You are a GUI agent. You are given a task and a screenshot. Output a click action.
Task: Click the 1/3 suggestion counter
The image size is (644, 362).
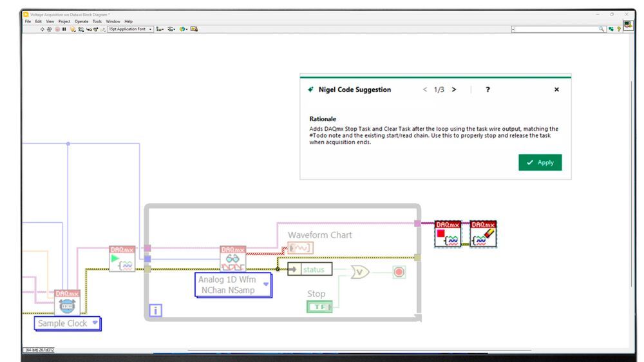pyautogui.click(x=439, y=90)
